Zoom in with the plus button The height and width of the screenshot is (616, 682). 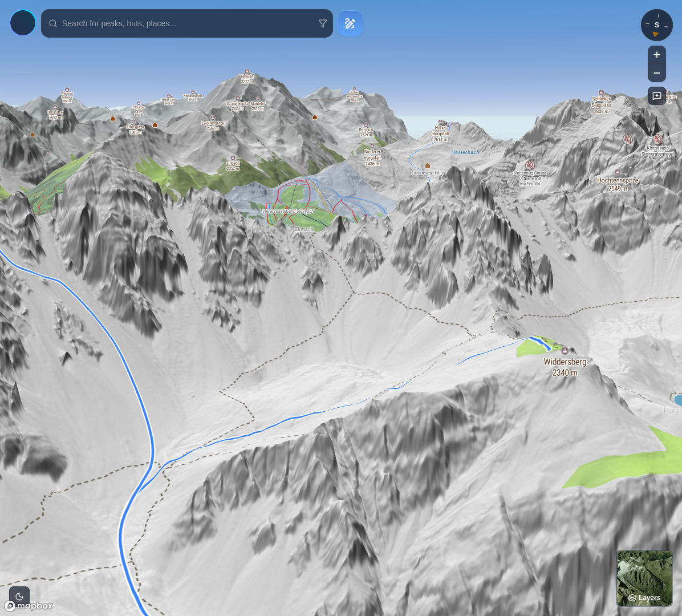pyautogui.click(x=656, y=55)
